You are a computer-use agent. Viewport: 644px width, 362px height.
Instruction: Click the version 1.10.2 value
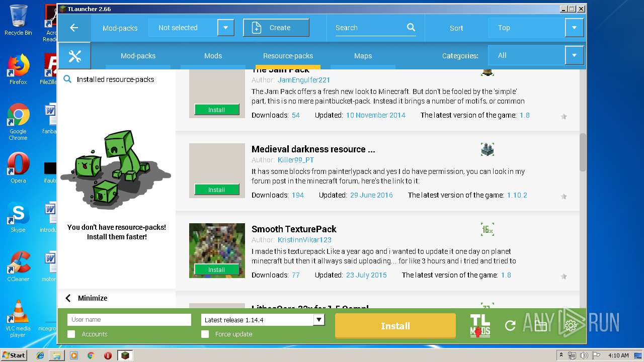coord(517,195)
